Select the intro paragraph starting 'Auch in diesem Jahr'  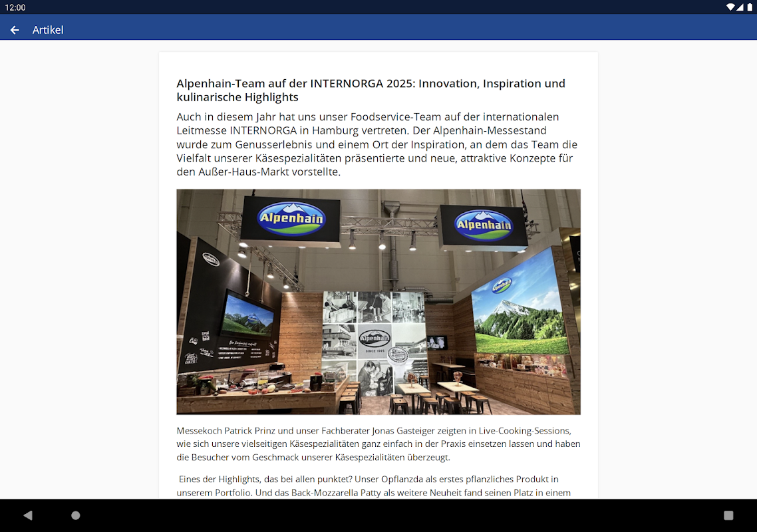(377, 144)
